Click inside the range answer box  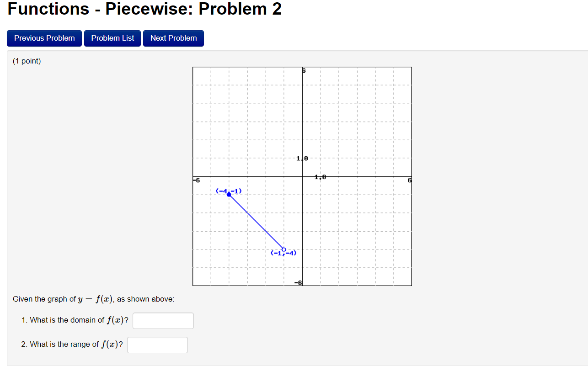click(157, 345)
